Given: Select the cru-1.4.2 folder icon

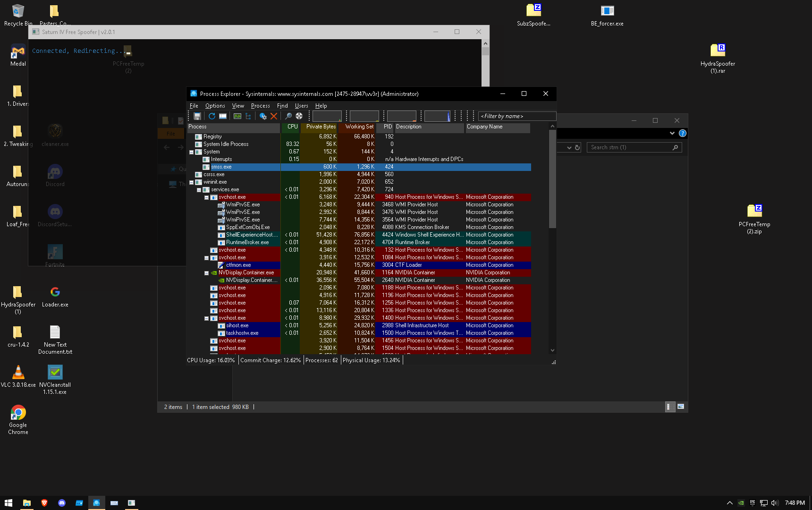Looking at the screenshot, I should coord(18,336).
